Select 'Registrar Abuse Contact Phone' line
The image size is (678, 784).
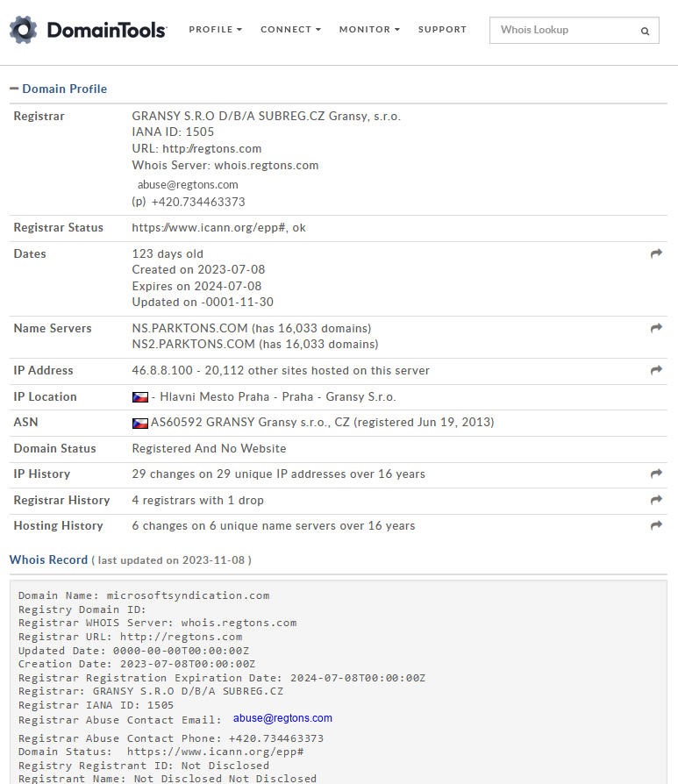[x=171, y=738]
